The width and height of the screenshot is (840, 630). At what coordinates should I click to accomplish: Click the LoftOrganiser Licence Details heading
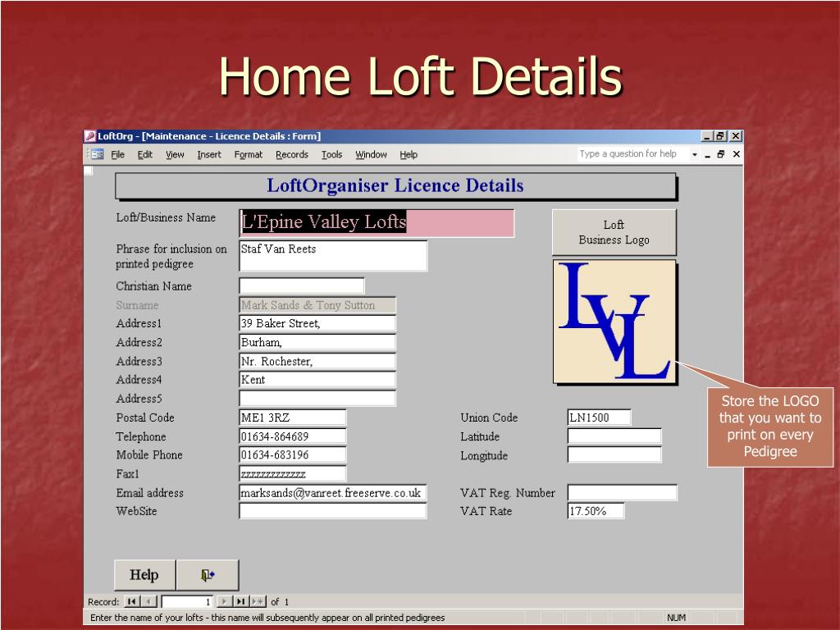click(x=395, y=185)
